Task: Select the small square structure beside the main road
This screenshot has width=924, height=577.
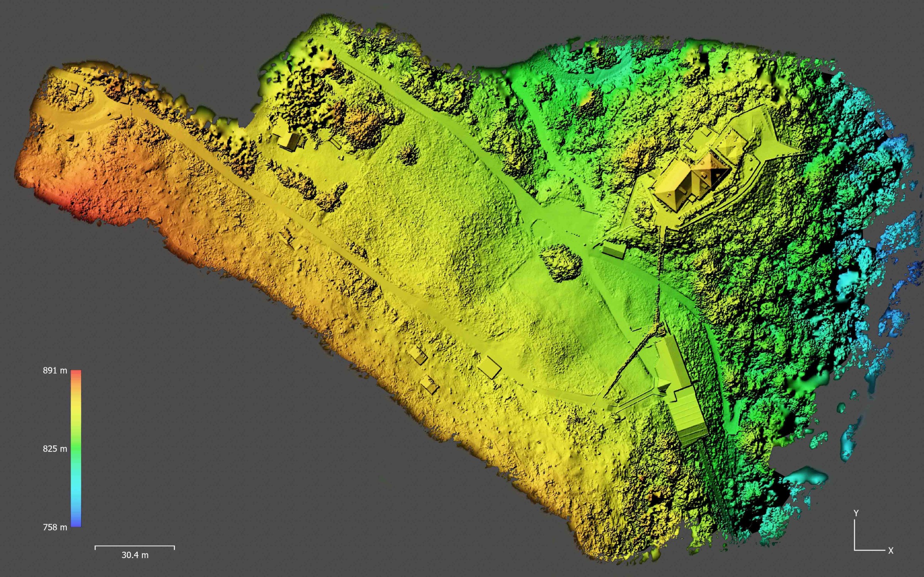Action: [489, 367]
